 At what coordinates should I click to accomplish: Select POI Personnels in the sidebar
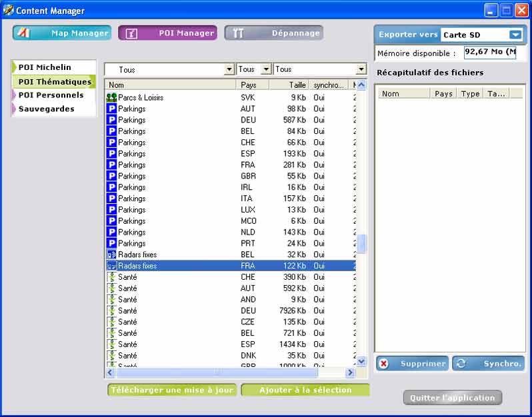tap(53, 95)
